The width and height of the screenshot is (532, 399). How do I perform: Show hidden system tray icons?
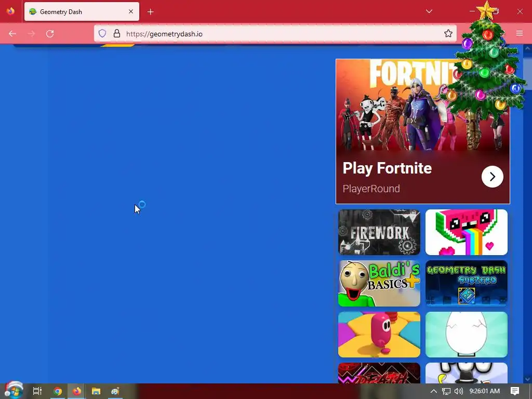tap(433, 391)
